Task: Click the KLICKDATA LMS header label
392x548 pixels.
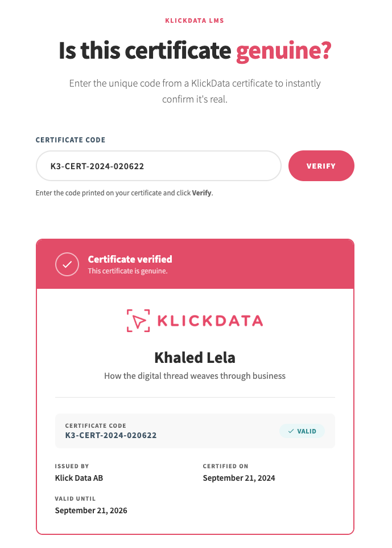Action: click(195, 21)
